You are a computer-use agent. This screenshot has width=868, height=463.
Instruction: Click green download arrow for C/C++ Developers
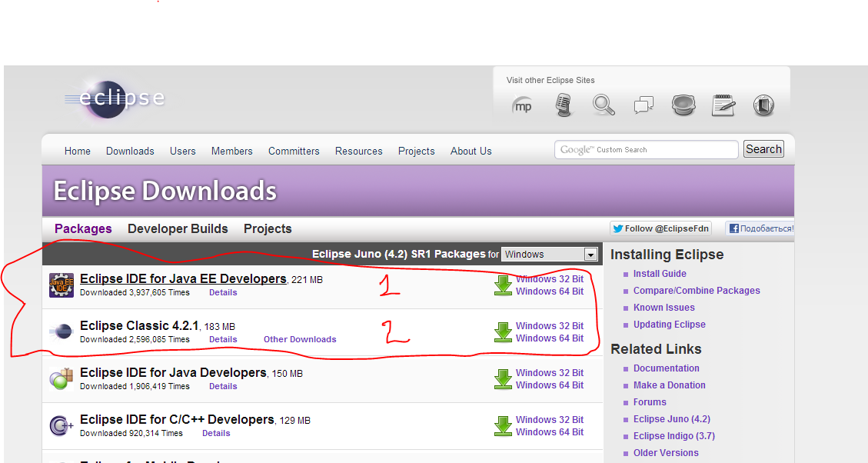tap(503, 426)
